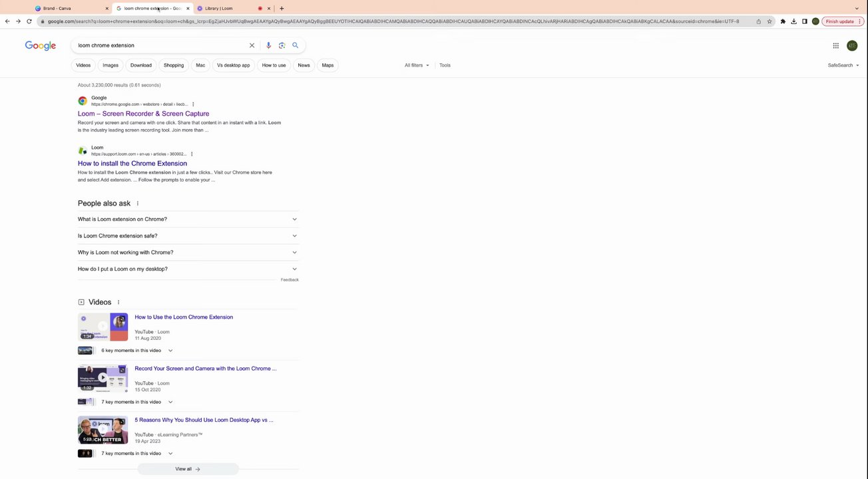The width and height of the screenshot is (868, 479).
Task: Play the 1:32 Record Your Screen video thumbnail
Action: pos(103,378)
